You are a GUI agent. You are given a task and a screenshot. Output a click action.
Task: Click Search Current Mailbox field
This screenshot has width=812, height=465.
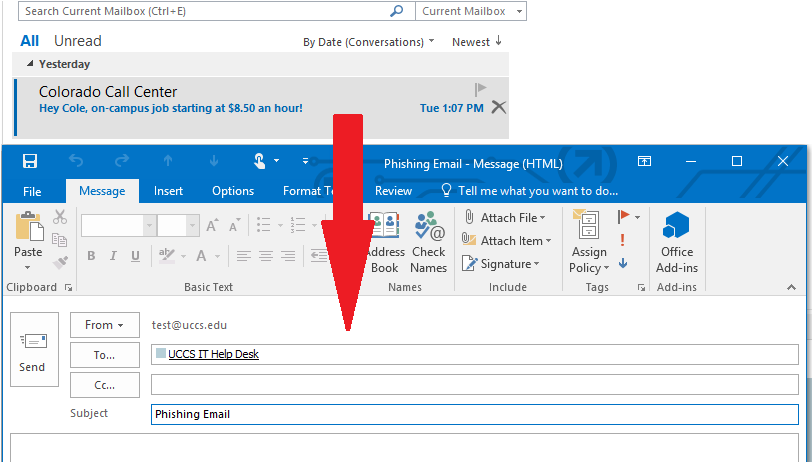pyautogui.click(x=216, y=11)
